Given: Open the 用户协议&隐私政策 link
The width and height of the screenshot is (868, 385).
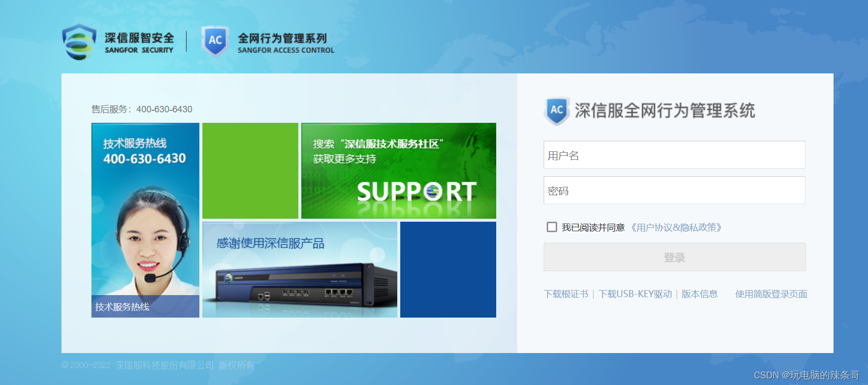Looking at the screenshot, I should pyautogui.click(x=676, y=228).
